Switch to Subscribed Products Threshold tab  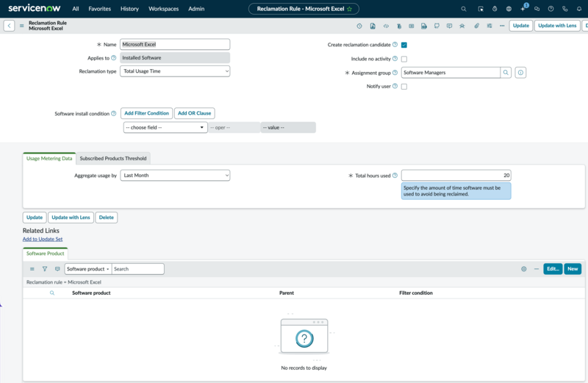point(113,158)
